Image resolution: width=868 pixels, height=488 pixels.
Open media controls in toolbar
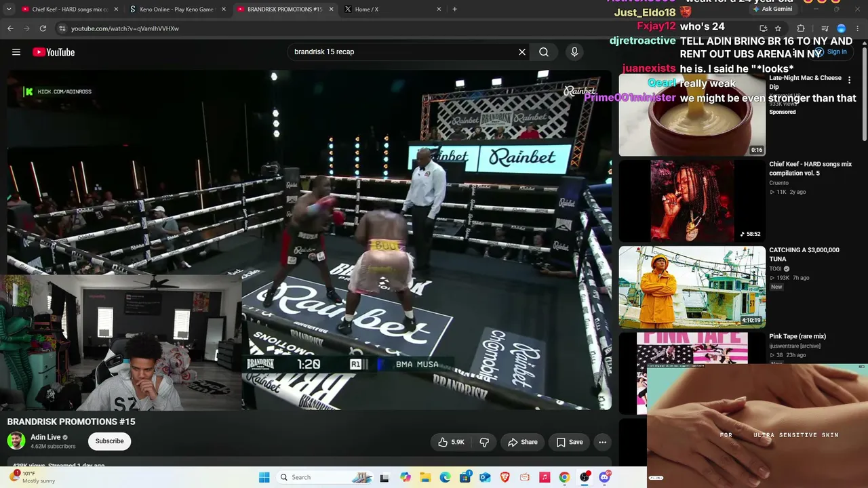[x=825, y=28]
